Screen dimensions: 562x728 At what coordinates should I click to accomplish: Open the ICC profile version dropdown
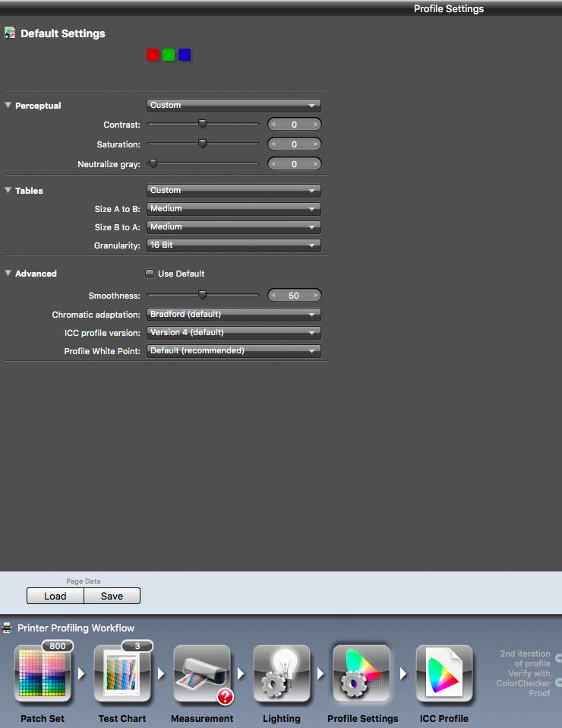click(233, 332)
